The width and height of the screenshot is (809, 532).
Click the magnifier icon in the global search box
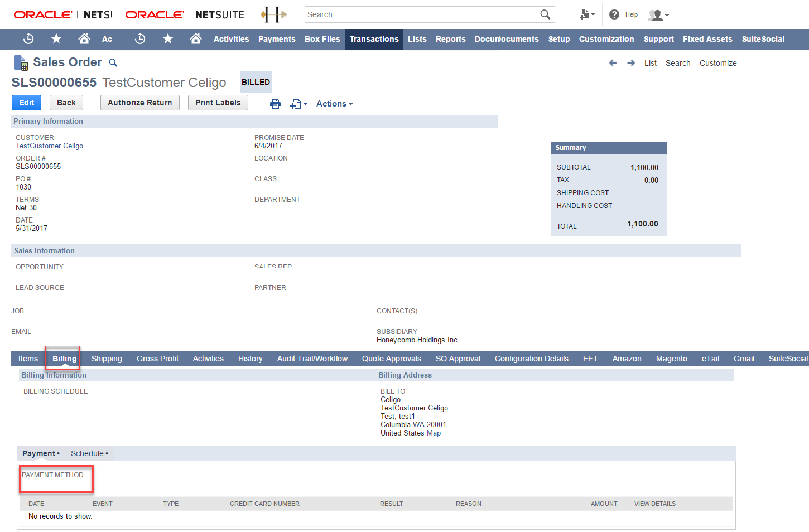point(545,14)
